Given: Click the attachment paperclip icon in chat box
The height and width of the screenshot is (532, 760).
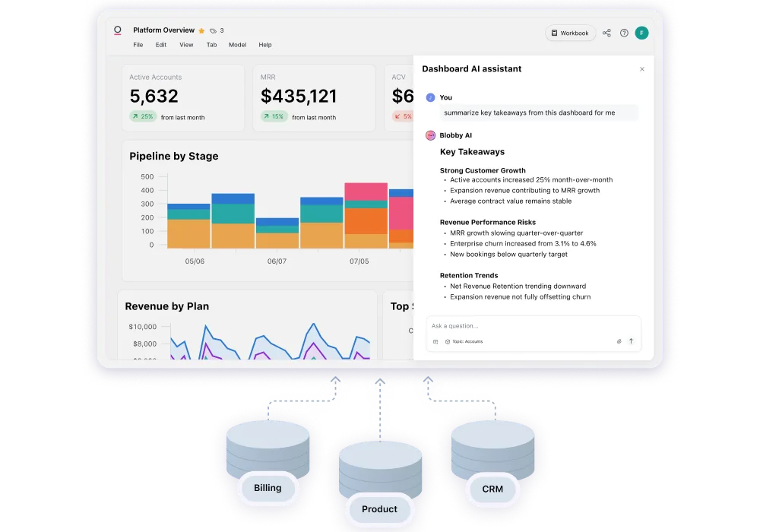Looking at the screenshot, I should tap(619, 341).
